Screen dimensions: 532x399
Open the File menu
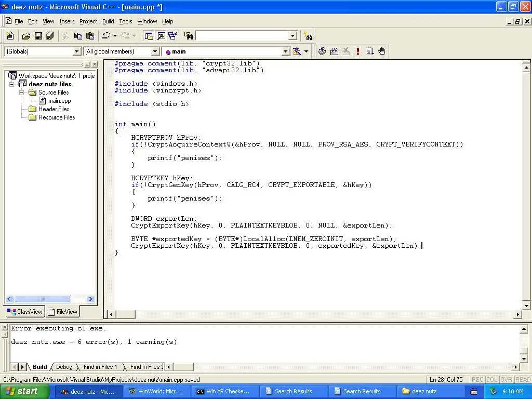19,21
